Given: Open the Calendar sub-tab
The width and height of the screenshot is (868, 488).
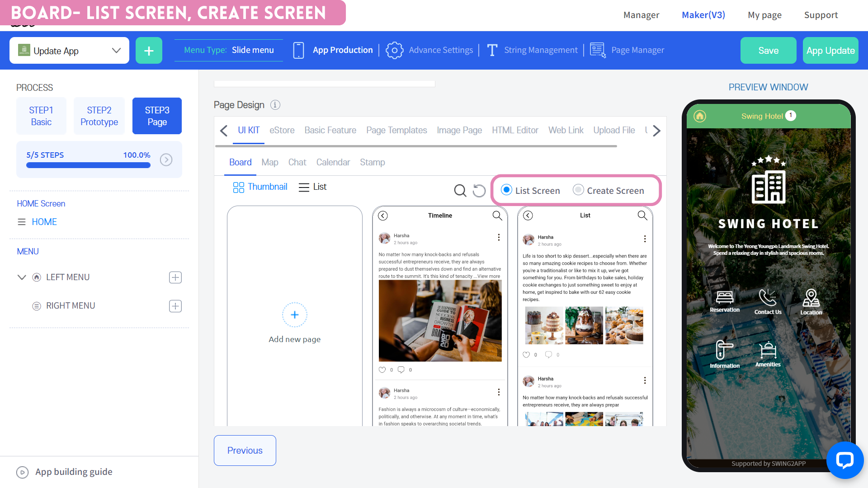Looking at the screenshot, I should [x=333, y=162].
